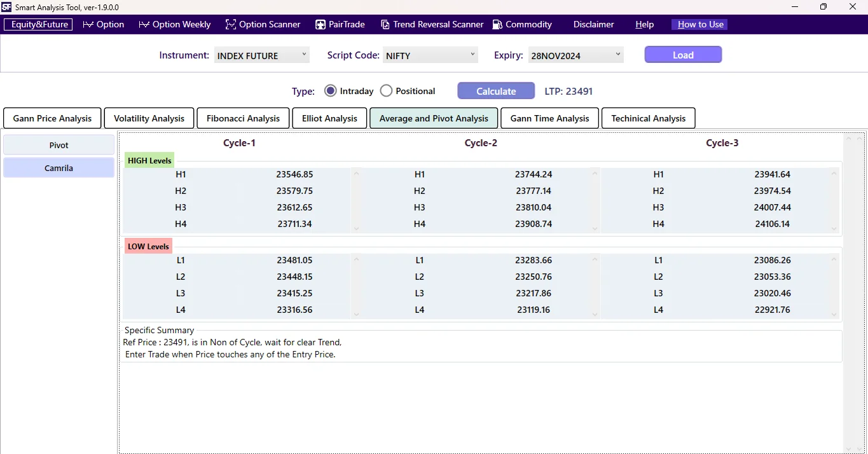
Task: Click the Option Weekly icon
Action: 144,24
